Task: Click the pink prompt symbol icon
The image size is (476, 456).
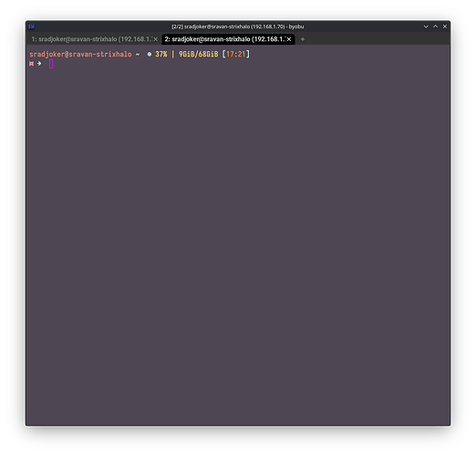Action: click(31, 64)
